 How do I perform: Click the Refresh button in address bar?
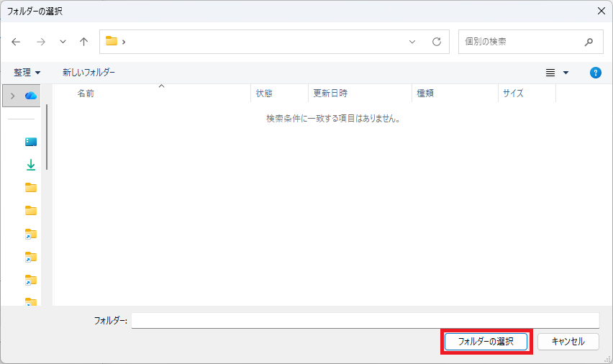click(436, 42)
